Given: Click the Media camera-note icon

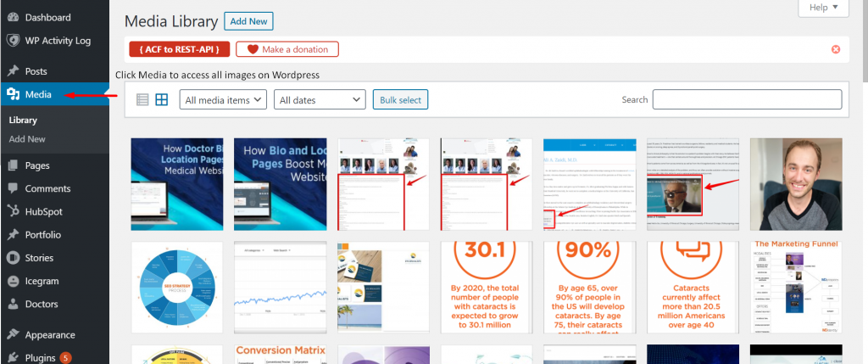Looking at the screenshot, I should tap(14, 94).
